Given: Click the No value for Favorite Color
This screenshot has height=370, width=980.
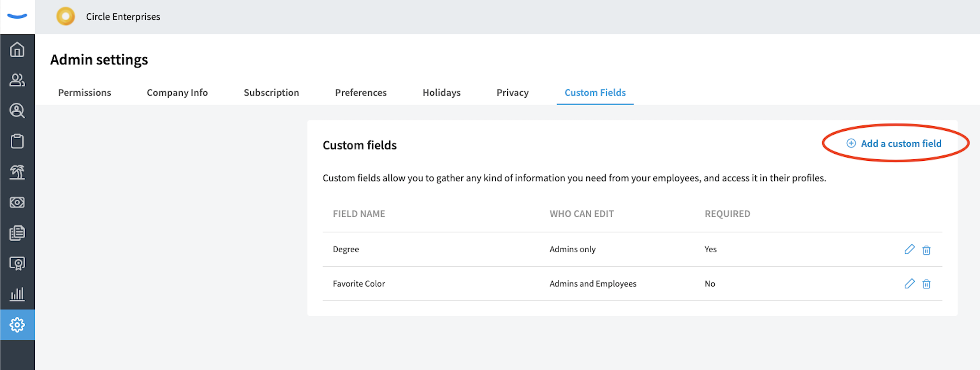Looking at the screenshot, I should point(710,283).
